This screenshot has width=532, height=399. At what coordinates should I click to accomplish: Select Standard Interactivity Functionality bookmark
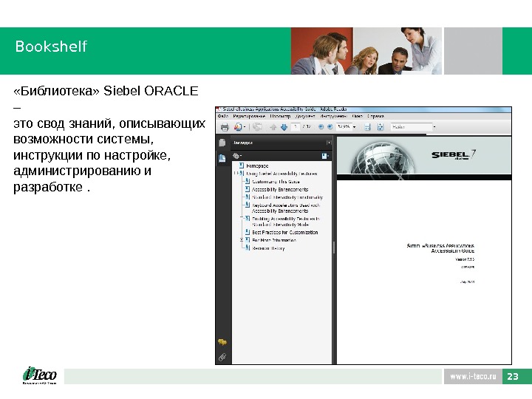(x=287, y=197)
